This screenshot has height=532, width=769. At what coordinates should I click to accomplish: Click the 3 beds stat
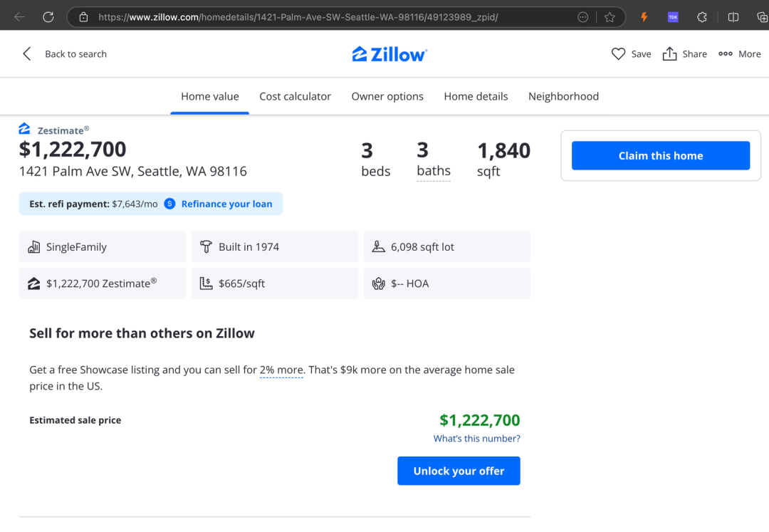pos(376,160)
